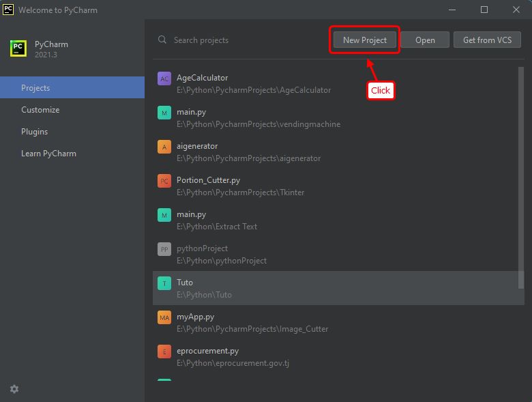Click the pythonProject PP icon
This screenshot has height=402, width=532.
(x=164, y=249)
